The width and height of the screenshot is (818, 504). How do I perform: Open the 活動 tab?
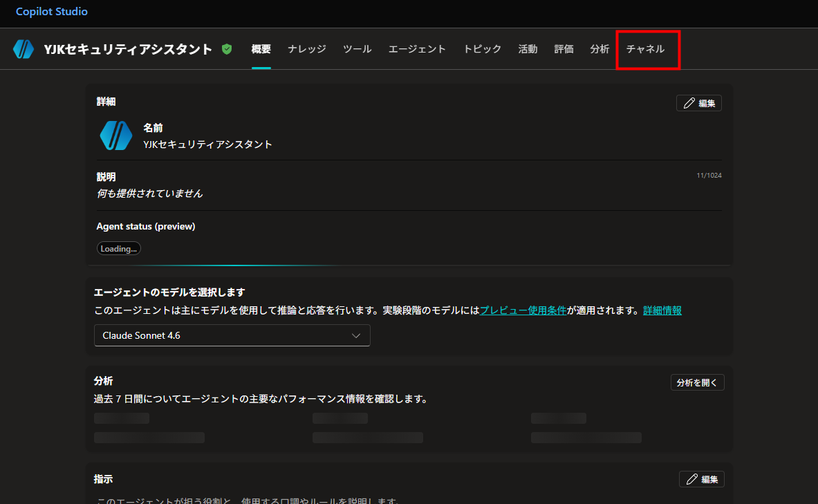(528, 49)
